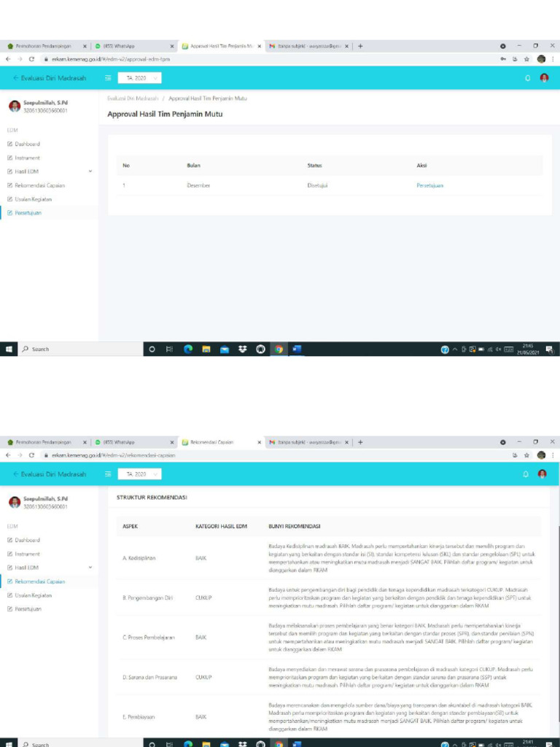Open Chrome icon in first taskbar
The width and height of the screenshot is (560, 747).
(279, 349)
